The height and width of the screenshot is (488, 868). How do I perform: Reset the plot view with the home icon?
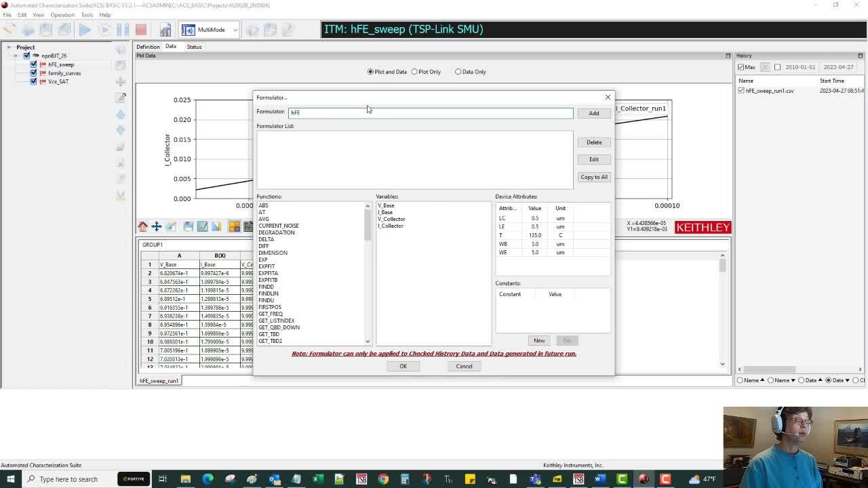(x=142, y=226)
